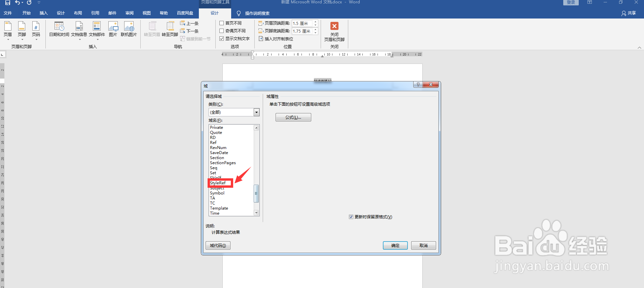This screenshot has width=644, height=288.
Task: Click the tab selector at ruler corner
Action: [x=2, y=54]
